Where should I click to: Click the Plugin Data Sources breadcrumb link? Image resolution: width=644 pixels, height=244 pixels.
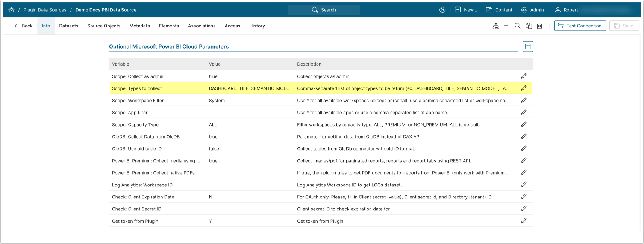coord(45,10)
